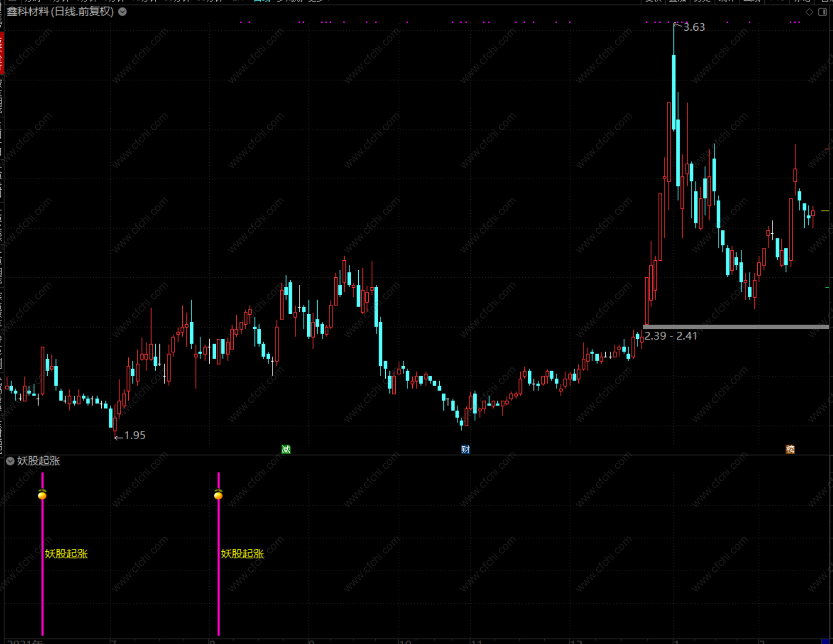Image resolution: width=833 pixels, height=644 pixels.
Task: Open the dropdown beside 鑫科材料 chart title
Action: tap(123, 12)
